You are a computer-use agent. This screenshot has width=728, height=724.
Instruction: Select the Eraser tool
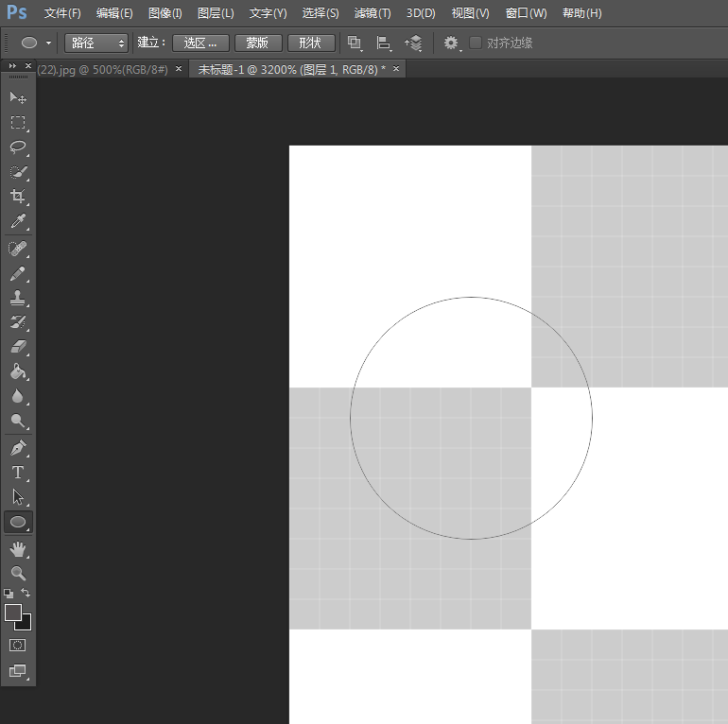[x=18, y=347]
